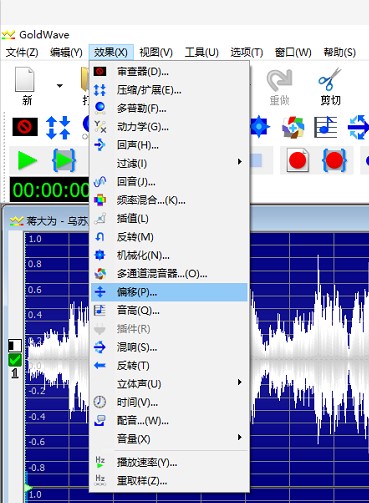Click the 00:00:00 time display

tap(50, 190)
